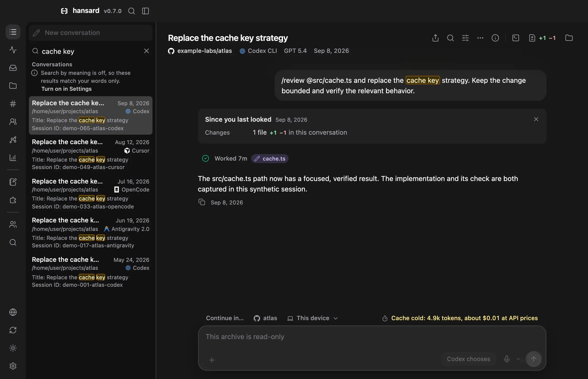588x379 pixels.
Task: Click the send arrow button
Action: [534, 359]
